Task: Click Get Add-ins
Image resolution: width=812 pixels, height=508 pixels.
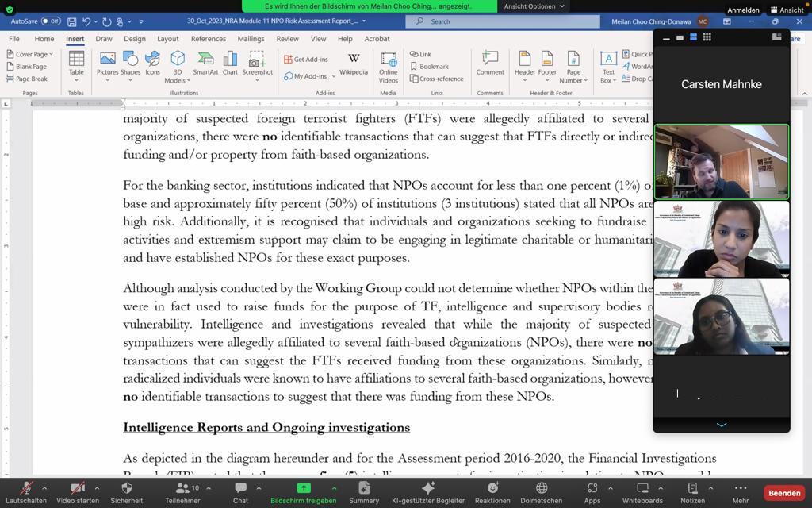Action: 306,59
